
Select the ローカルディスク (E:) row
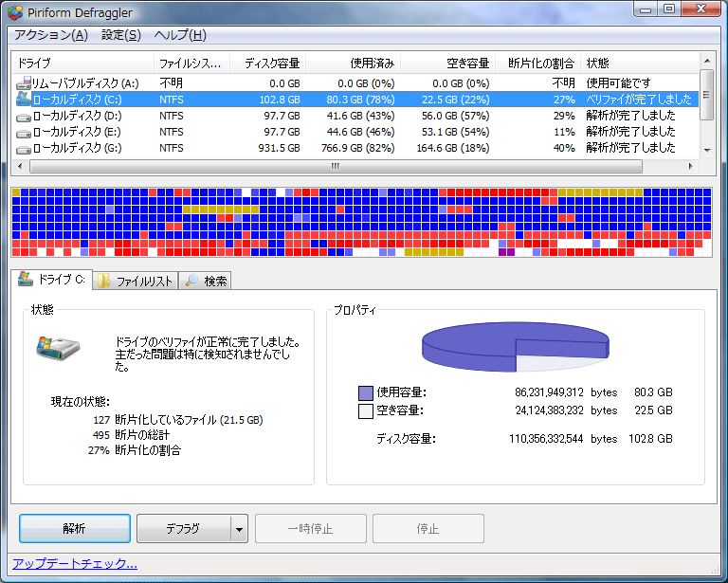355,132
